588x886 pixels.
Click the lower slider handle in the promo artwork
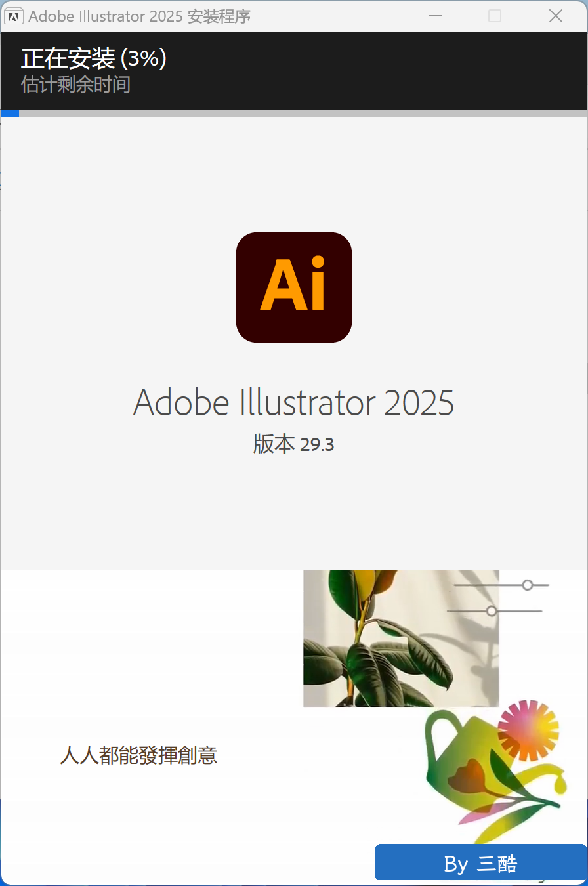[492, 611]
